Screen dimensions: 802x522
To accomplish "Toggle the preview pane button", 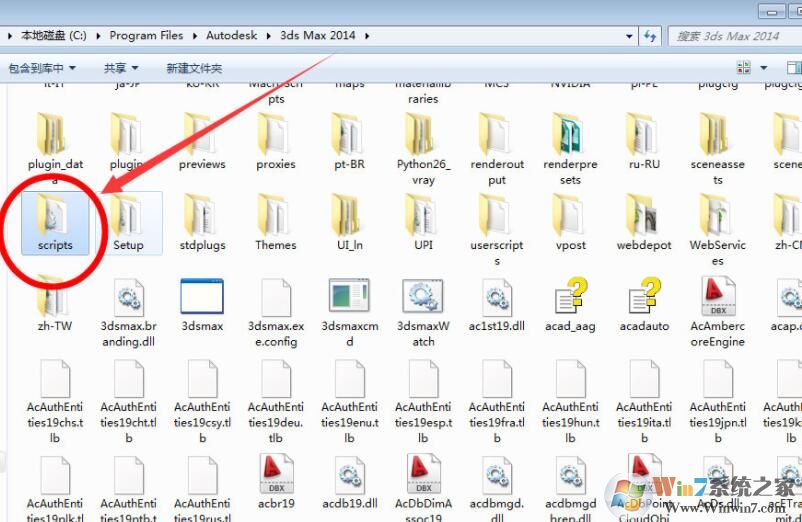I will (794, 67).
